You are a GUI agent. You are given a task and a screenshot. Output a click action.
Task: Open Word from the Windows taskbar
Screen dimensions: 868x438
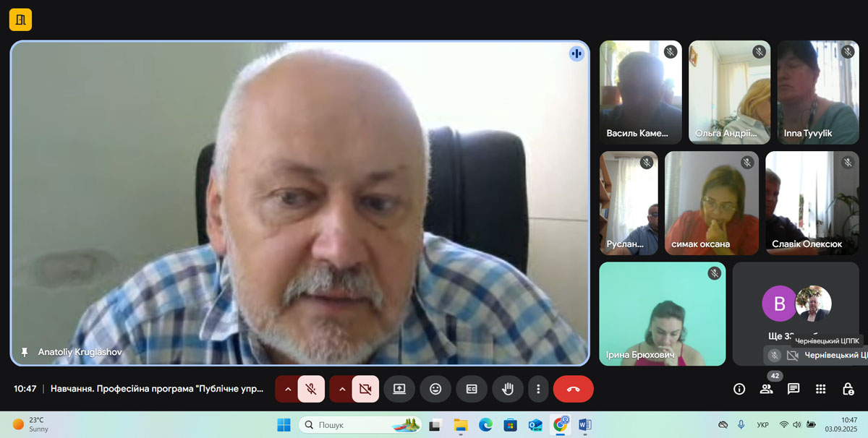[x=584, y=425]
